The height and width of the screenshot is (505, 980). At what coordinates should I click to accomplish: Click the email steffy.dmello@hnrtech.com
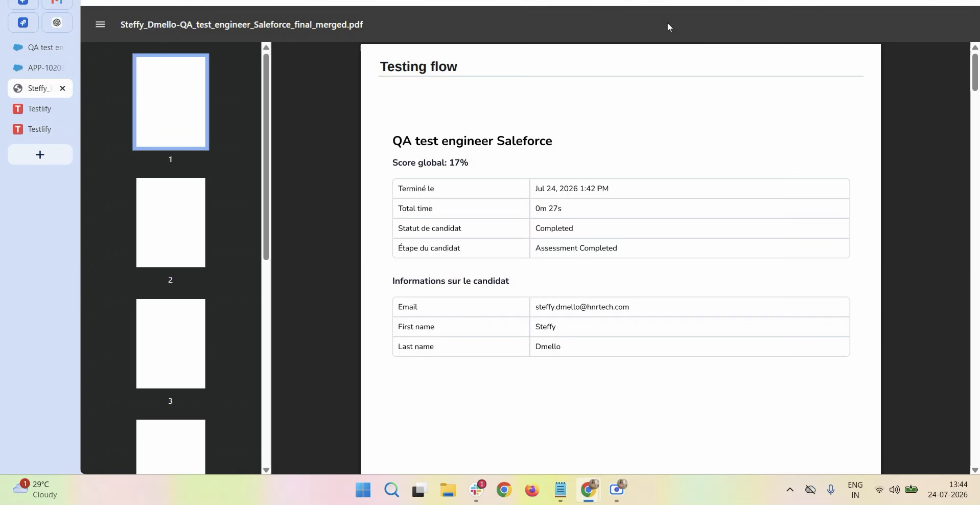point(582,307)
